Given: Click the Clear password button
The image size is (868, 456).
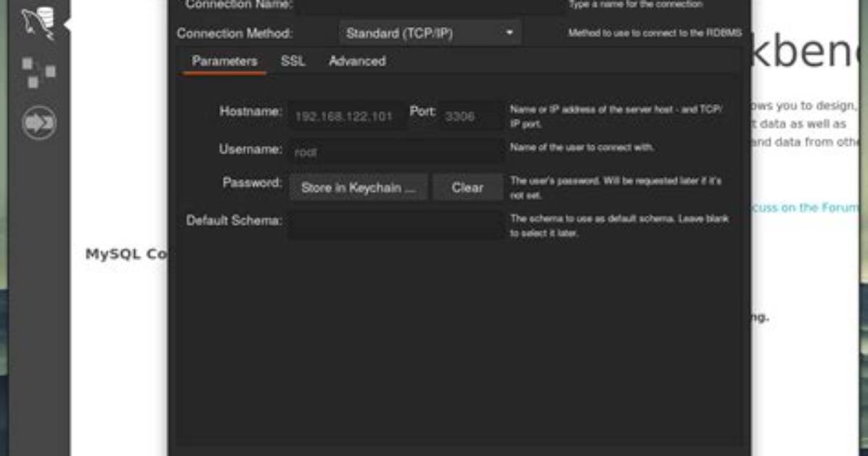Looking at the screenshot, I should 468,187.
